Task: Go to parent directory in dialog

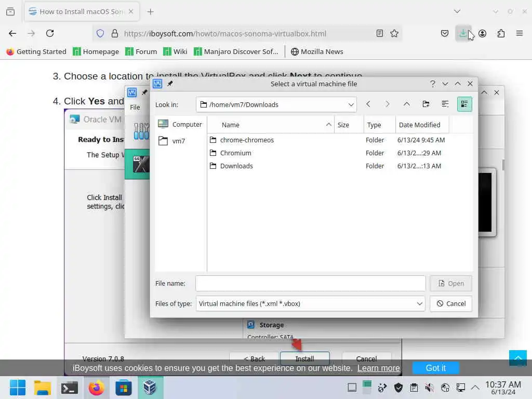Action: tap(406, 104)
